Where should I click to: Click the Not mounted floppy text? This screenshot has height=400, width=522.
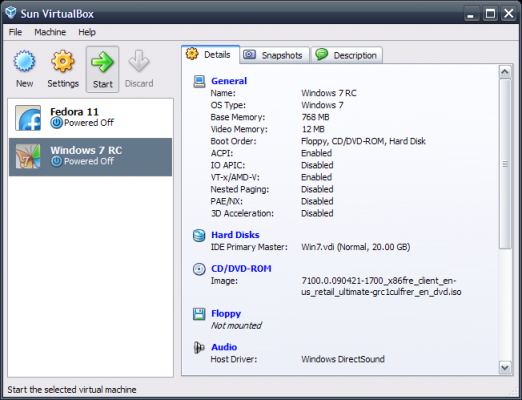click(x=236, y=326)
